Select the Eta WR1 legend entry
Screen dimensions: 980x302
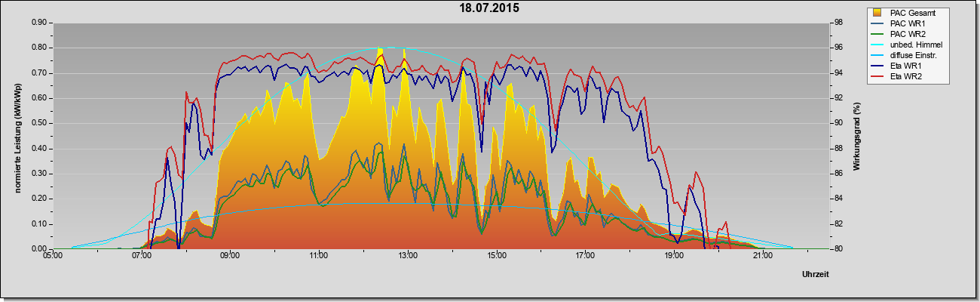click(x=916, y=66)
